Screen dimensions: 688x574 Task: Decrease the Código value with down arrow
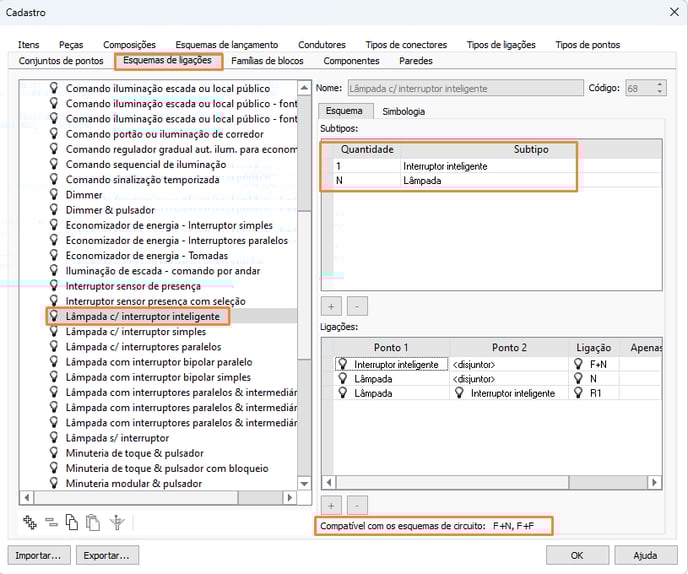(659, 91)
